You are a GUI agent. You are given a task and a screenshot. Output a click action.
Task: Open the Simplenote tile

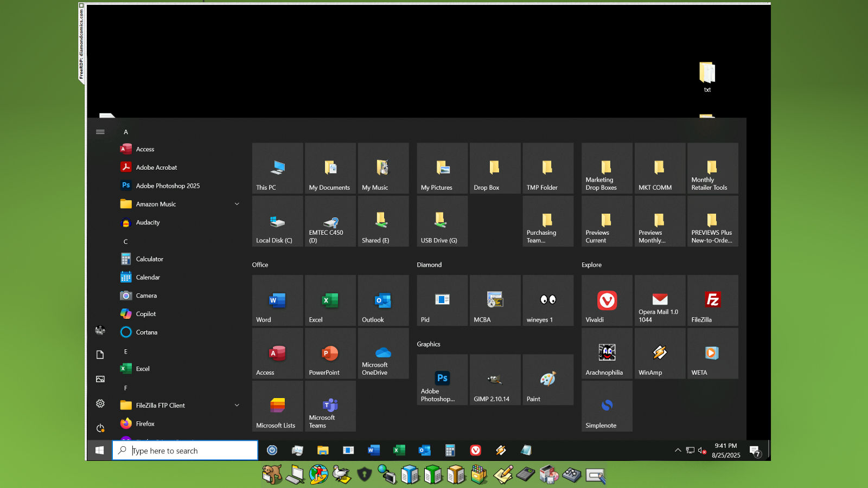pyautogui.click(x=607, y=406)
